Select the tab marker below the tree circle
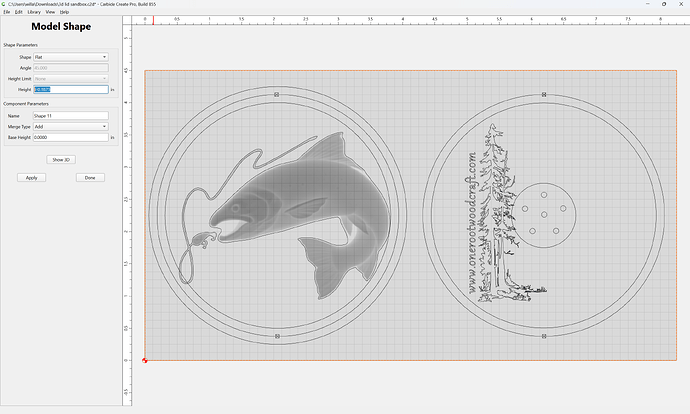The width and height of the screenshot is (690, 414). point(544,336)
